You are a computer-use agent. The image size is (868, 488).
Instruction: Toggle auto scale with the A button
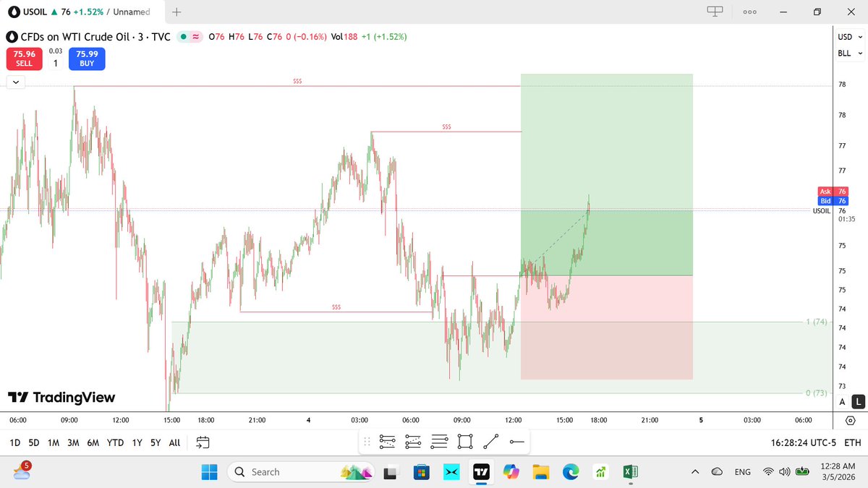pyautogui.click(x=842, y=402)
